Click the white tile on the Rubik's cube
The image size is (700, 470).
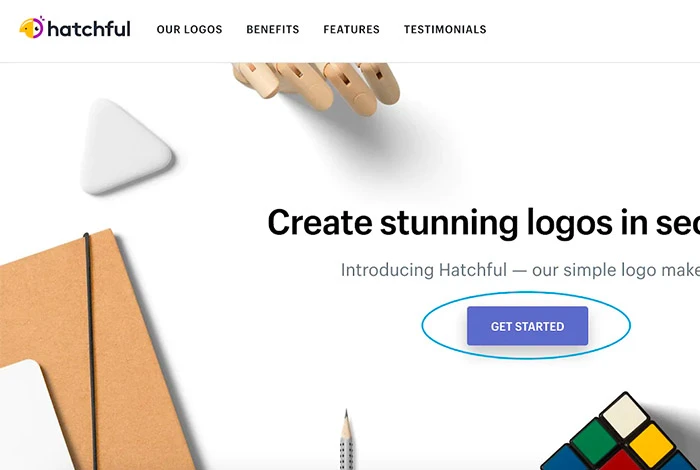pos(625,416)
